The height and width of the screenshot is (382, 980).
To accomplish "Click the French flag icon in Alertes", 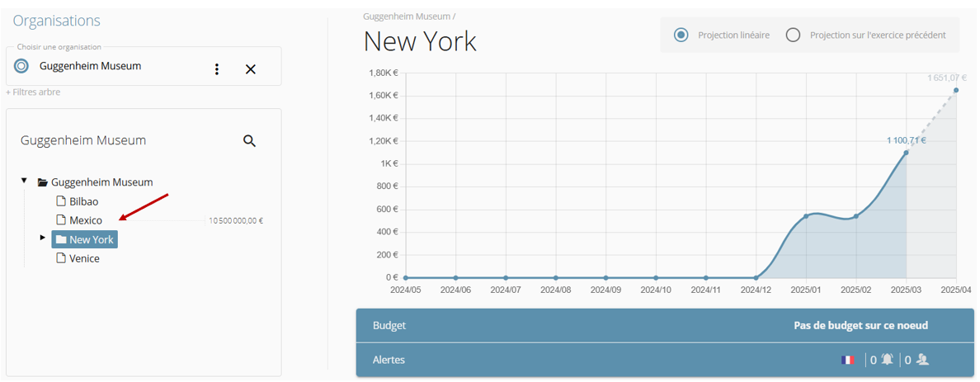I will click(x=847, y=360).
